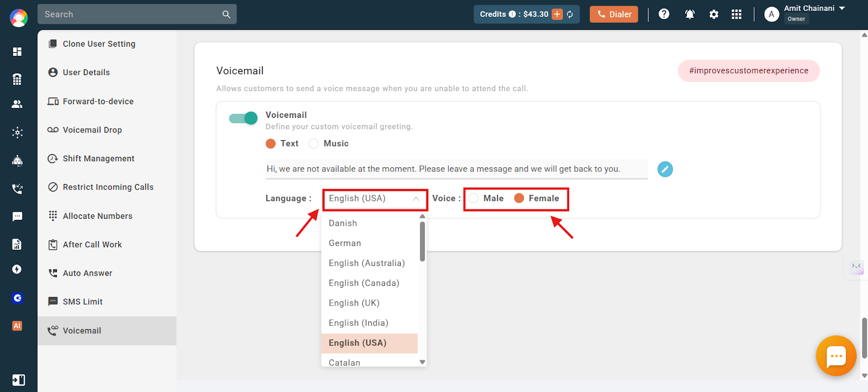868x392 pixels.
Task: Open Auto Answer menu item
Action: coord(107,273)
